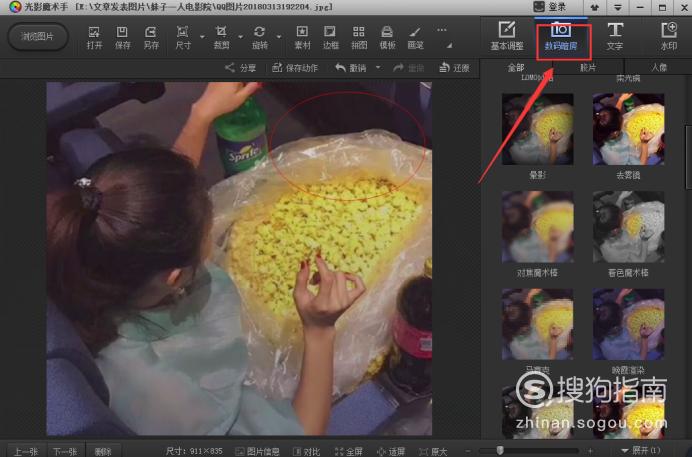This screenshot has height=457, width=692.
Task: Apply the 晕影 vignette effect thumbnail
Action: [x=538, y=129]
